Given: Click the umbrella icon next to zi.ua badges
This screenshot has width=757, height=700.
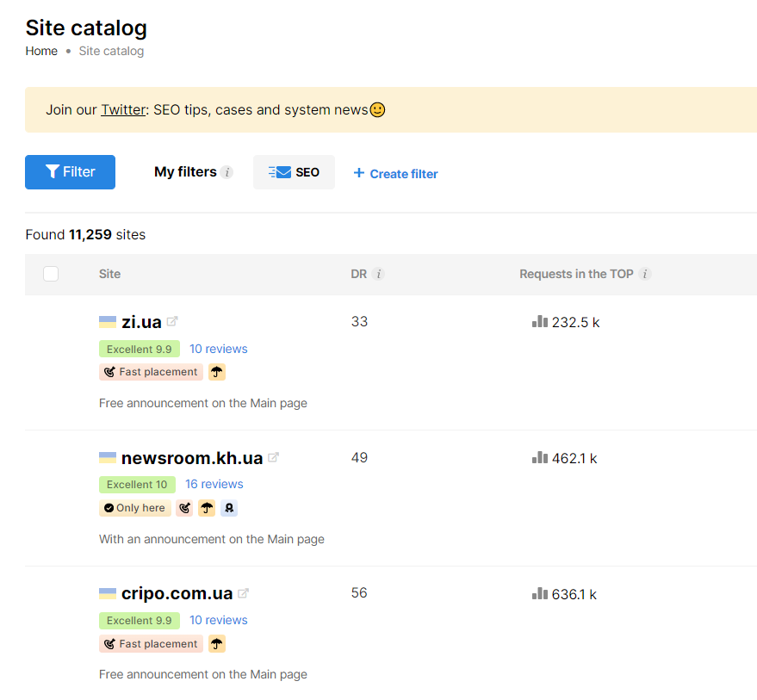Looking at the screenshot, I should pos(216,371).
